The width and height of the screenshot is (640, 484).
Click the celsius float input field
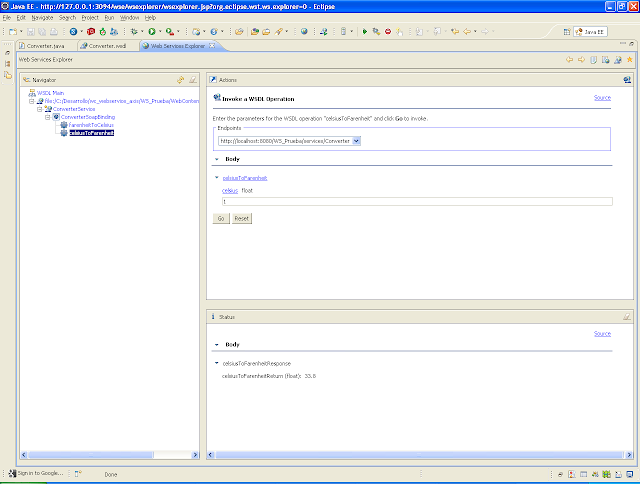click(x=417, y=202)
